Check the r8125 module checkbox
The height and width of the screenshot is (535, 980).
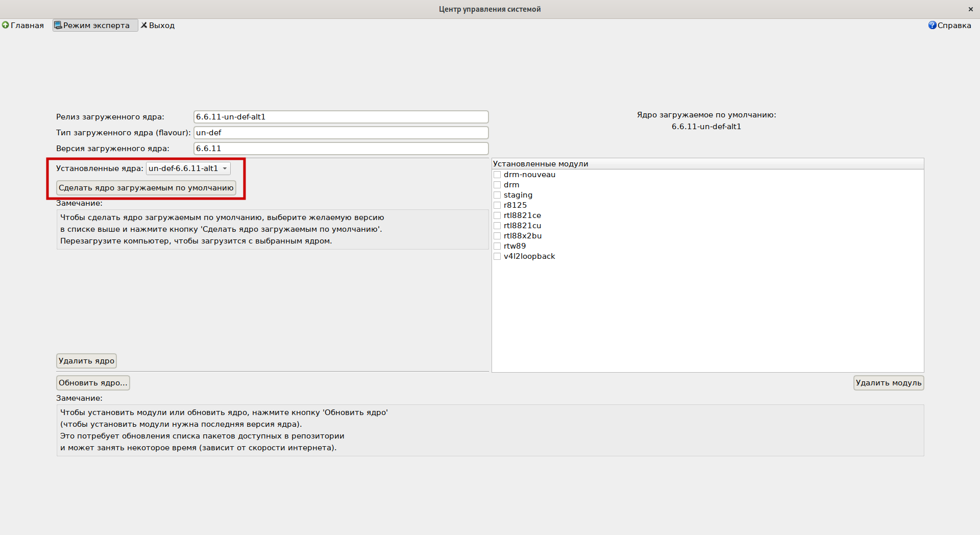tap(497, 205)
